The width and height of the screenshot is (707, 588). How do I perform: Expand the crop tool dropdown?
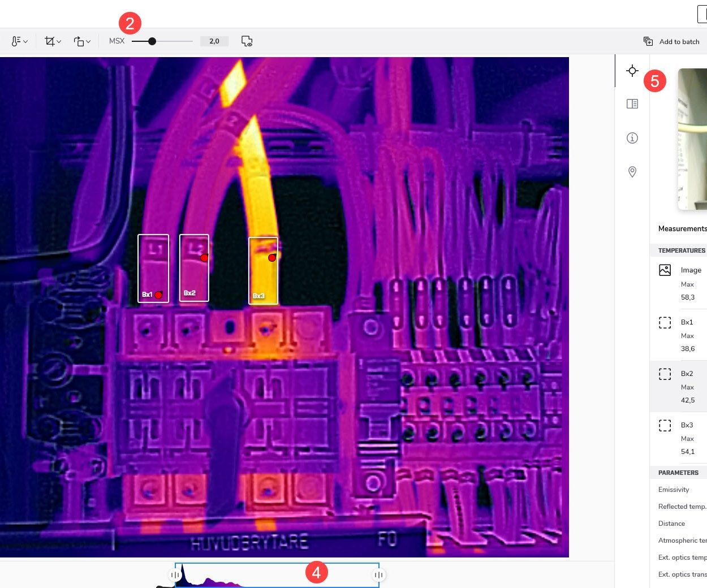pyautogui.click(x=53, y=41)
